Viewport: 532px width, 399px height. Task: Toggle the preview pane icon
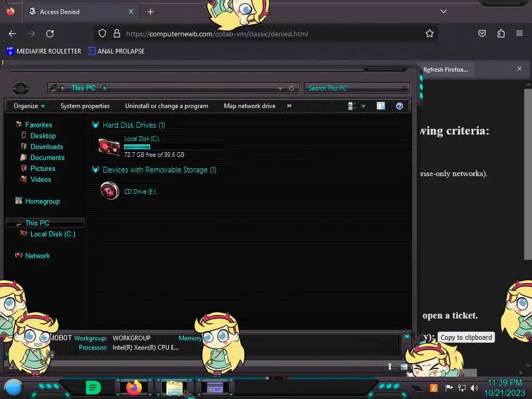pyautogui.click(x=381, y=106)
